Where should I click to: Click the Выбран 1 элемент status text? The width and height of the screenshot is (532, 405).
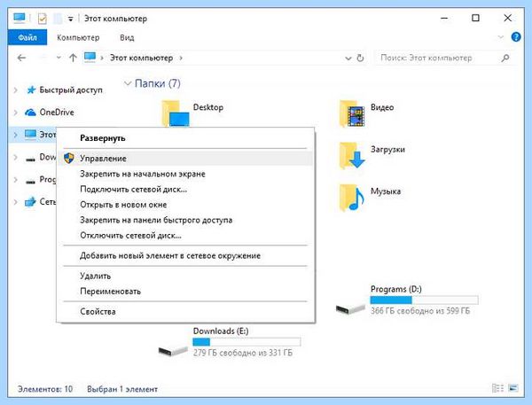[122, 389]
